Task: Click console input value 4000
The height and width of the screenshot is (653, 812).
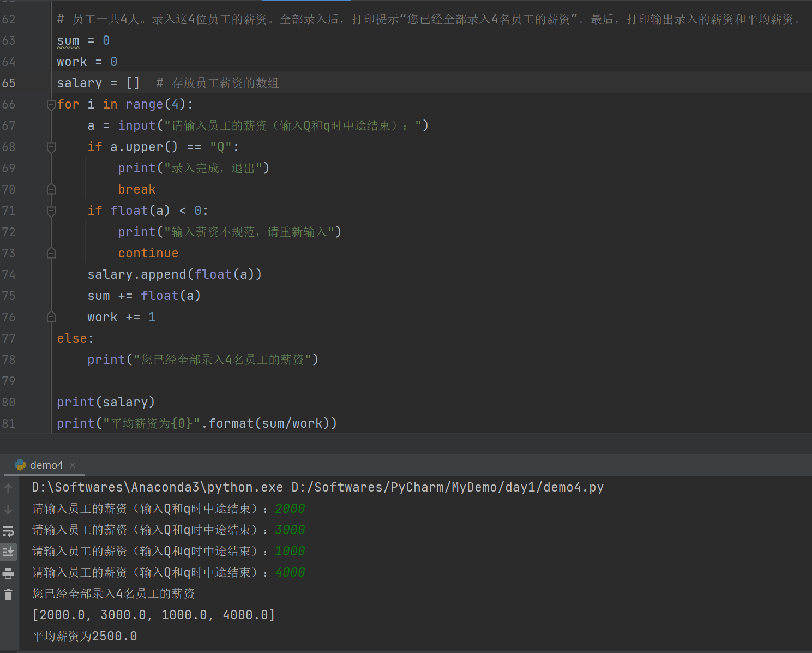Action: (x=290, y=572)
